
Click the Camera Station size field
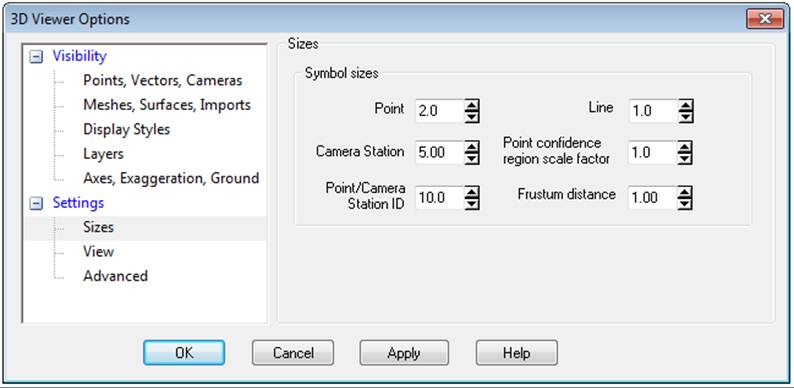coord(440,153)
